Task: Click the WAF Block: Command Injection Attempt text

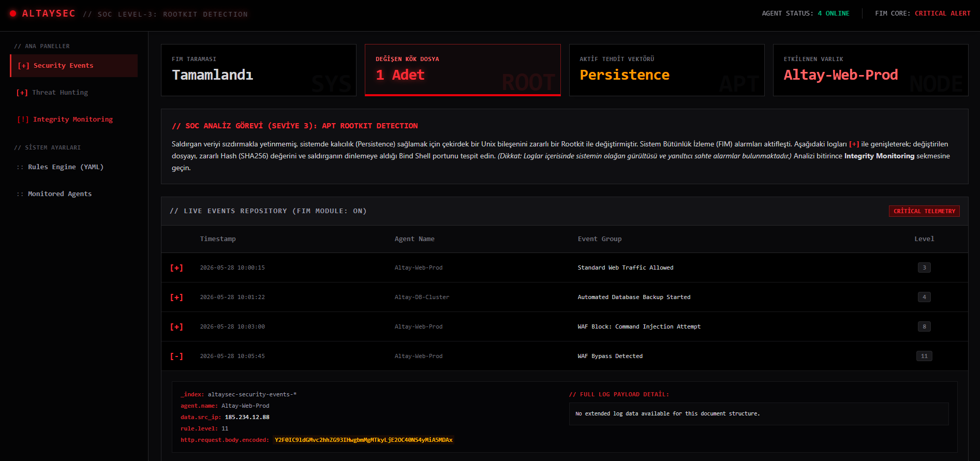Action: [639, 326]
